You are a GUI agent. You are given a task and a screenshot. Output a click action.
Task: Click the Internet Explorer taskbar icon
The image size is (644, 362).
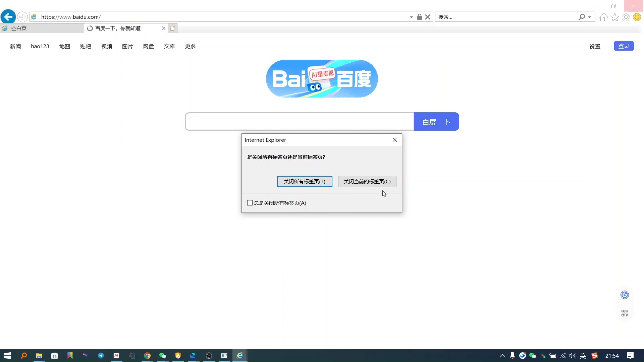(240, 356)
